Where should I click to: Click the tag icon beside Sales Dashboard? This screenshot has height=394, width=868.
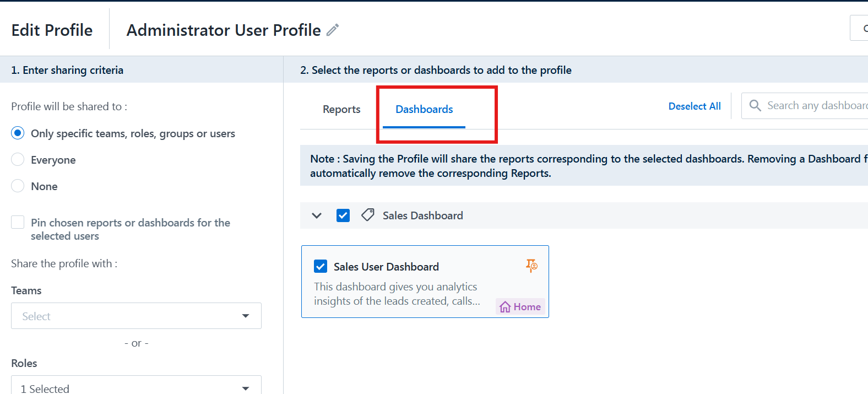point(368,215)
